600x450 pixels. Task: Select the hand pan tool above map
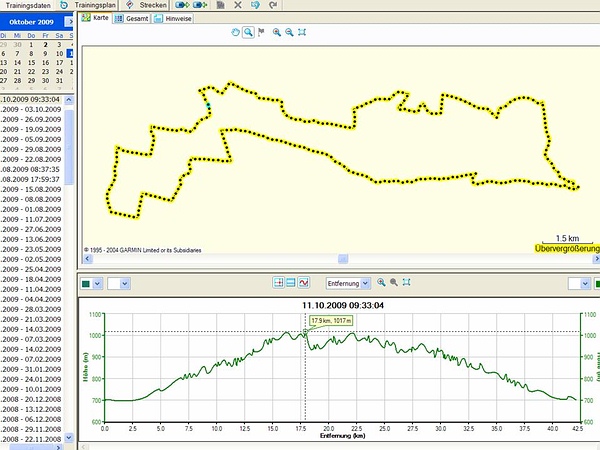tap(234, 33)
